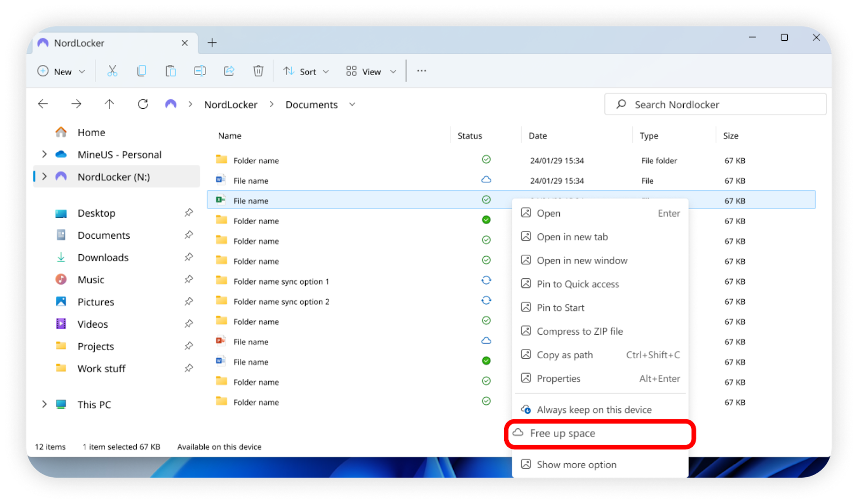Click the Share icon in toolbar

229,71
